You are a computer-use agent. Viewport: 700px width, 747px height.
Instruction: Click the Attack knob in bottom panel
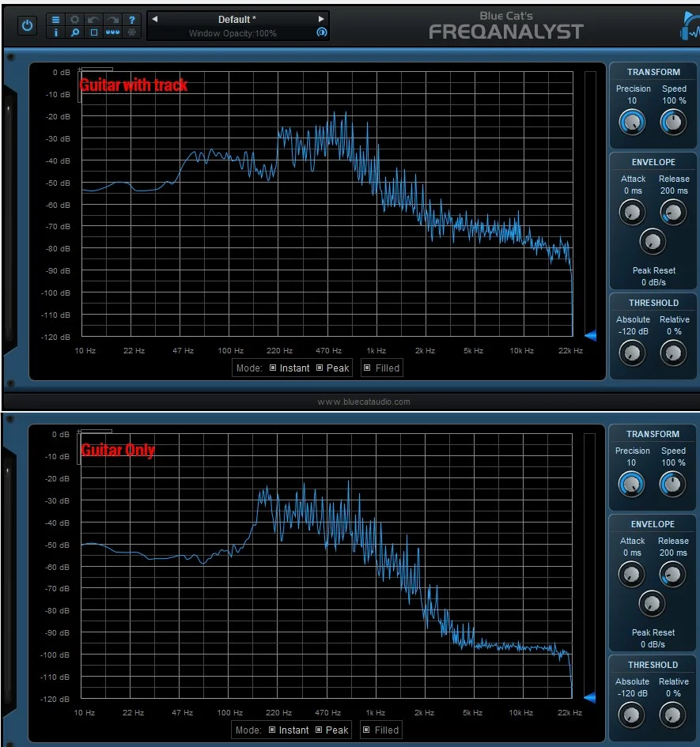(631, 574)
